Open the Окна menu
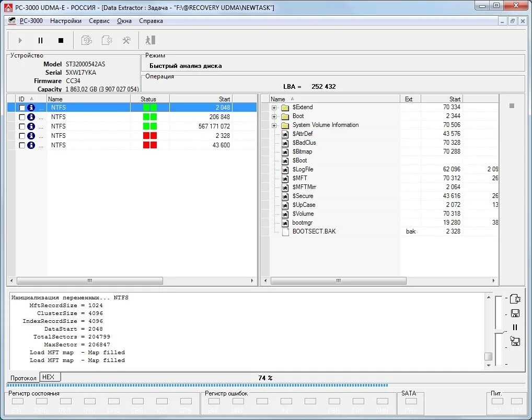Screen dimensions: 532x420 124,21
